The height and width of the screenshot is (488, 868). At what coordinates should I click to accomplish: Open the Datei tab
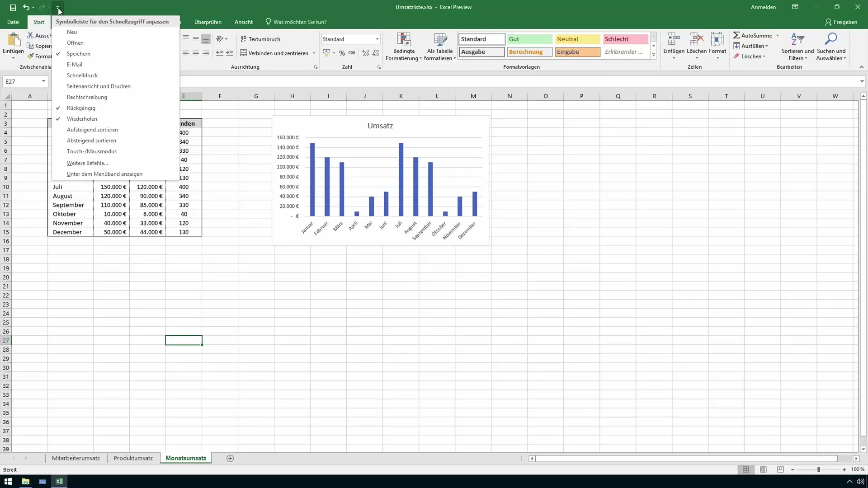(13, 22)
